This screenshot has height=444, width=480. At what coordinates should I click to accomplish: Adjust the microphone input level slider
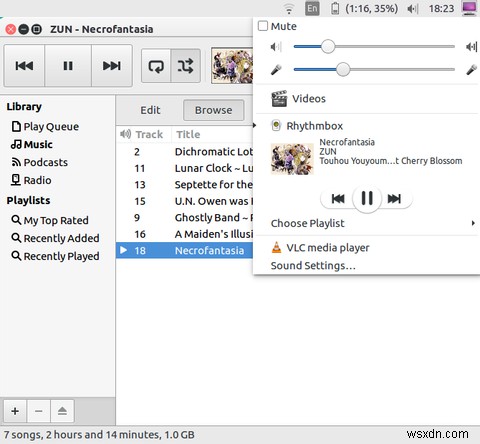click(x=374, y=69)
